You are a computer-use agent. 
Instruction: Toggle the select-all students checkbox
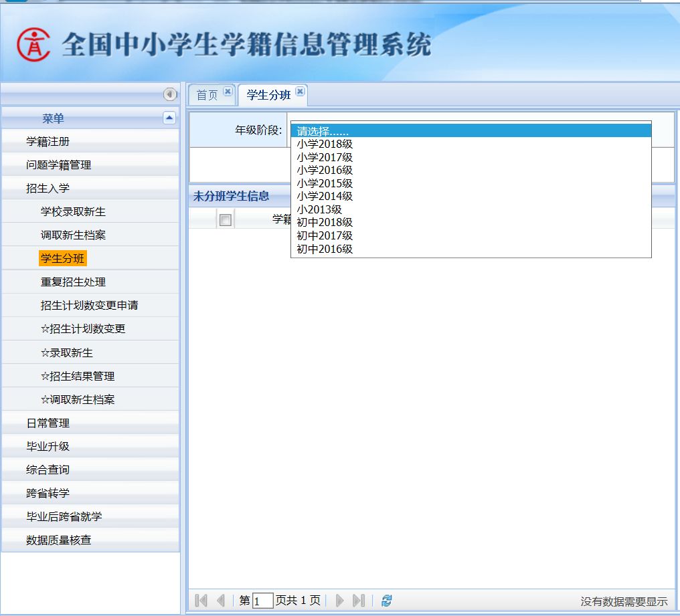226,219
